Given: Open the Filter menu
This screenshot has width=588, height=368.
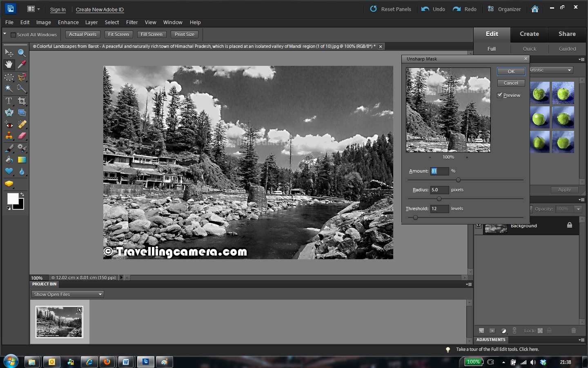Looking at the screenshot, I should click(132, 22).
